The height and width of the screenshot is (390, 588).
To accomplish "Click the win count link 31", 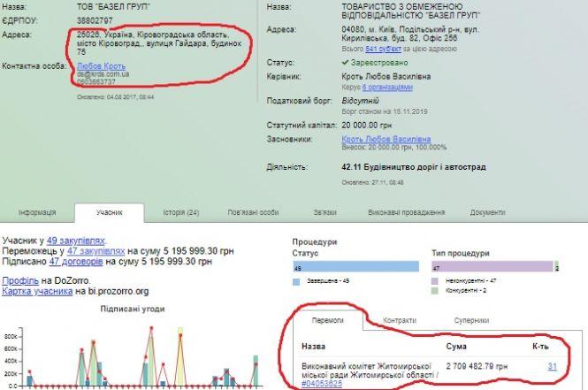I will (x=552, y=366).
